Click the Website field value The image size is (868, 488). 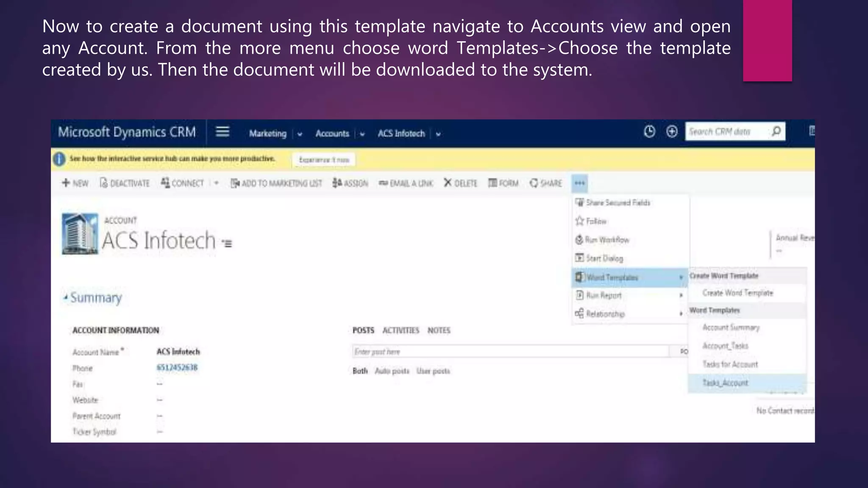(160, 400)
